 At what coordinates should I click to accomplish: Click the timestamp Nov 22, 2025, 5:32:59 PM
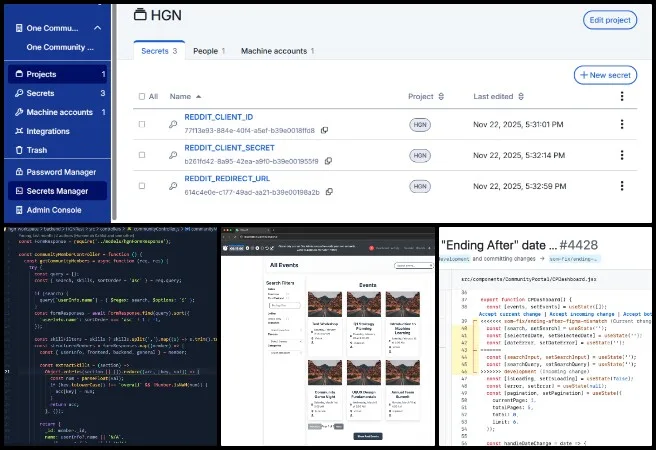tap(520, 187)
